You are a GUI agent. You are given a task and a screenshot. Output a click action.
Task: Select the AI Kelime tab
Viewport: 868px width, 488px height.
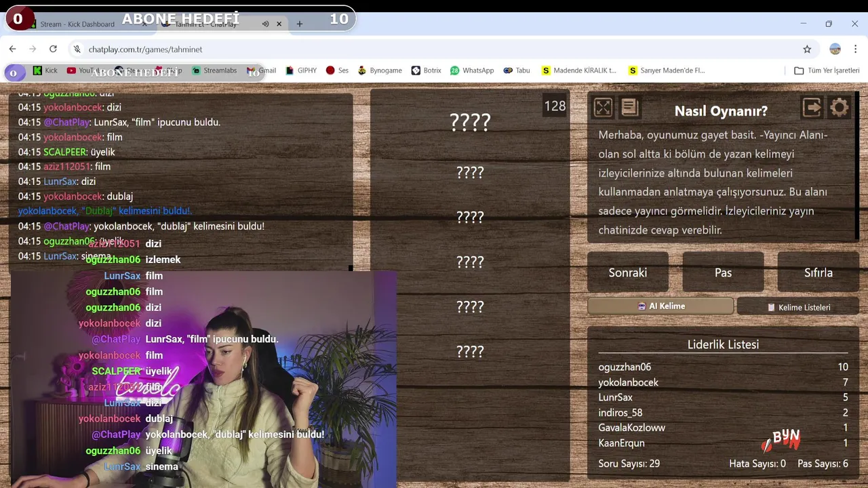click(660, 306)
